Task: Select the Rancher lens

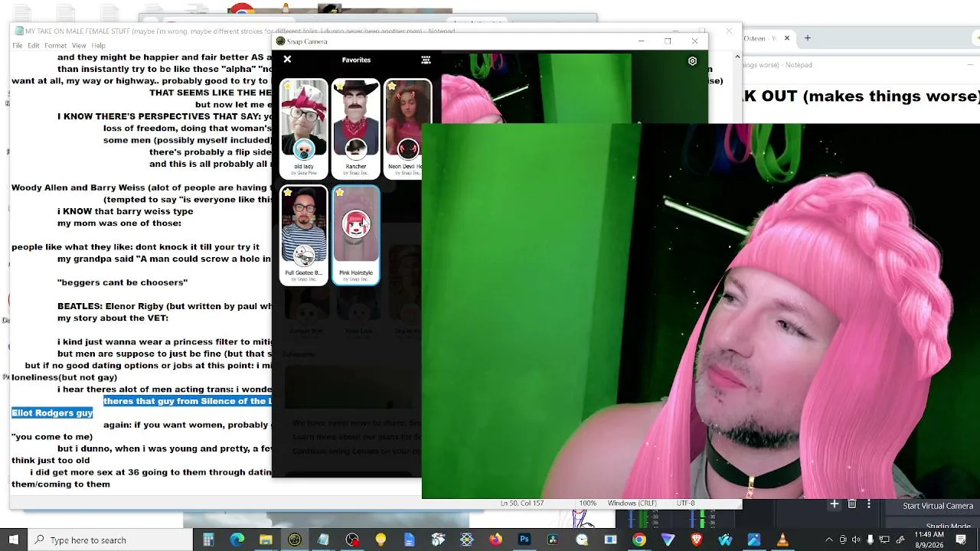Action: [356, 129]
